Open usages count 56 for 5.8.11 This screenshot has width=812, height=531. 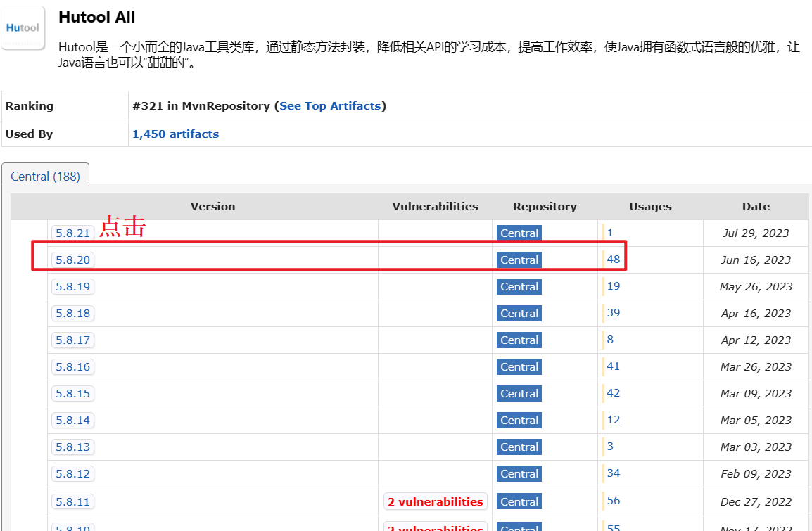click(613, 501)
